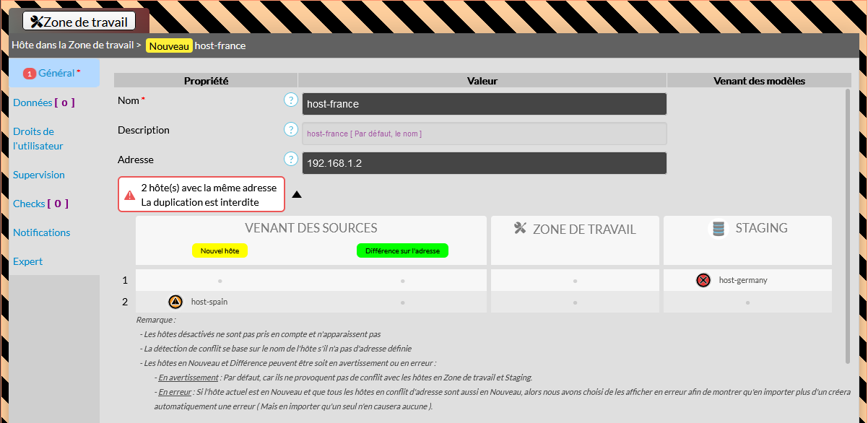Viewport: 868px width, 423px height.
Task: Click the help icon next to Adresse
Action: coord(291,160)
